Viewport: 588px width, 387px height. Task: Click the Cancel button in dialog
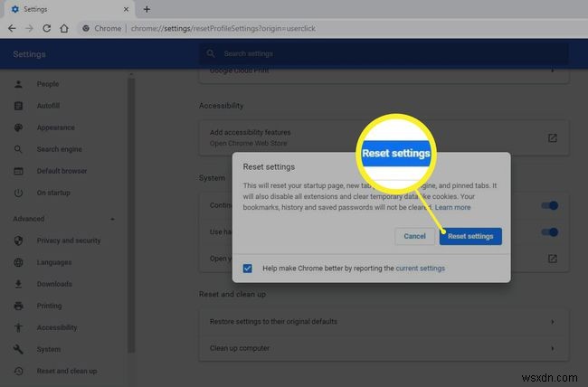coord(414,236)
